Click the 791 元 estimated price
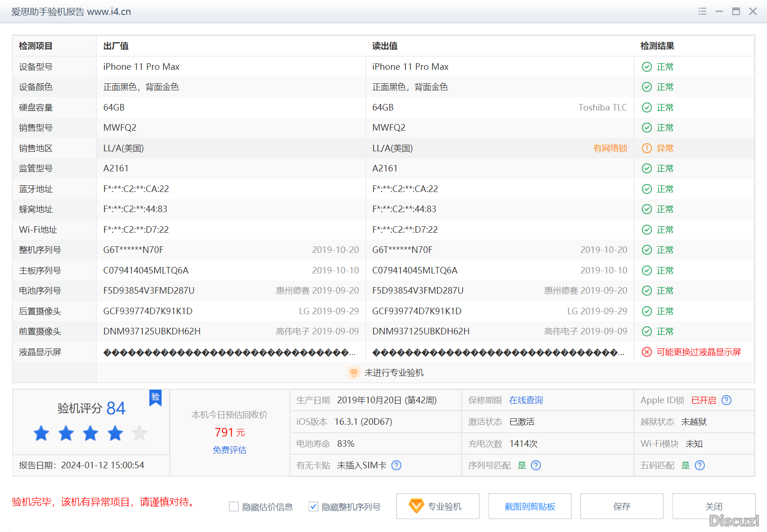The width and height of the screenshot is (767, 532). [x=229, y=432]
